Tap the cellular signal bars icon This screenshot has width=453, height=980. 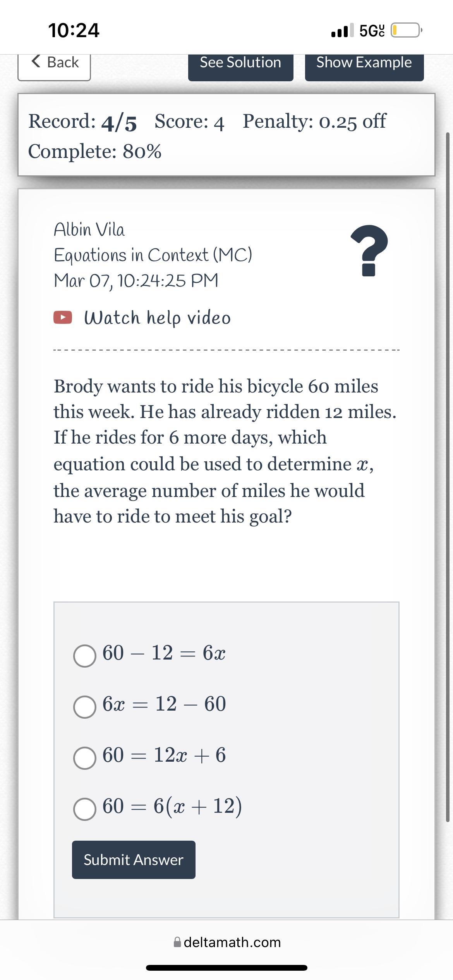[342, 30]
